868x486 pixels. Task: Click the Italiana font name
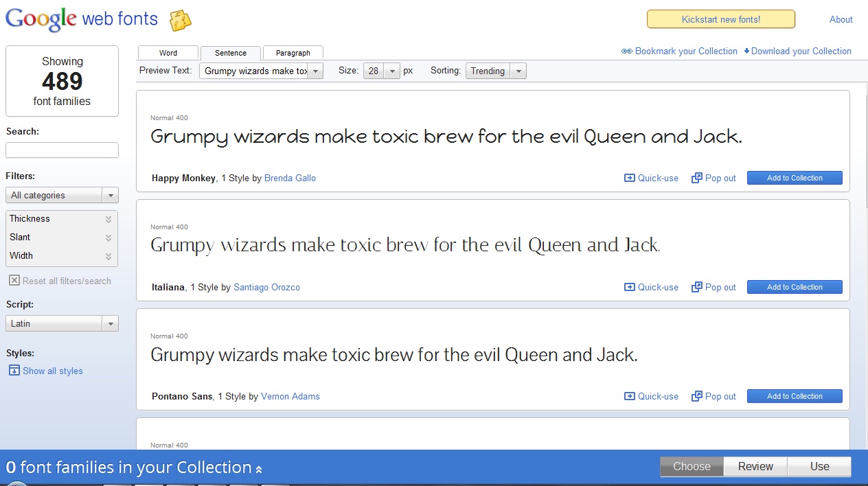tap(168, 287)
